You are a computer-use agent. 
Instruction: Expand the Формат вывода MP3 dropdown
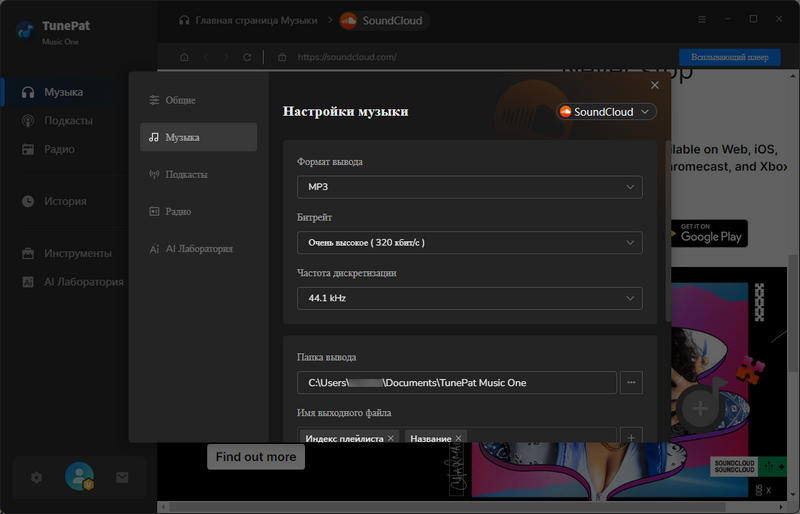point(469,187)
